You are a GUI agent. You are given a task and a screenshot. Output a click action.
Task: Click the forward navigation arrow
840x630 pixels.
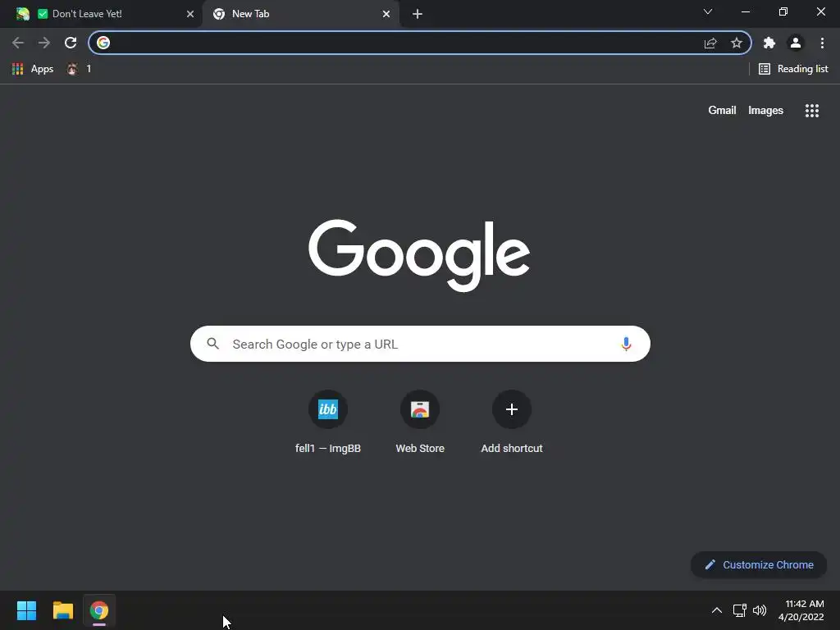44,43
